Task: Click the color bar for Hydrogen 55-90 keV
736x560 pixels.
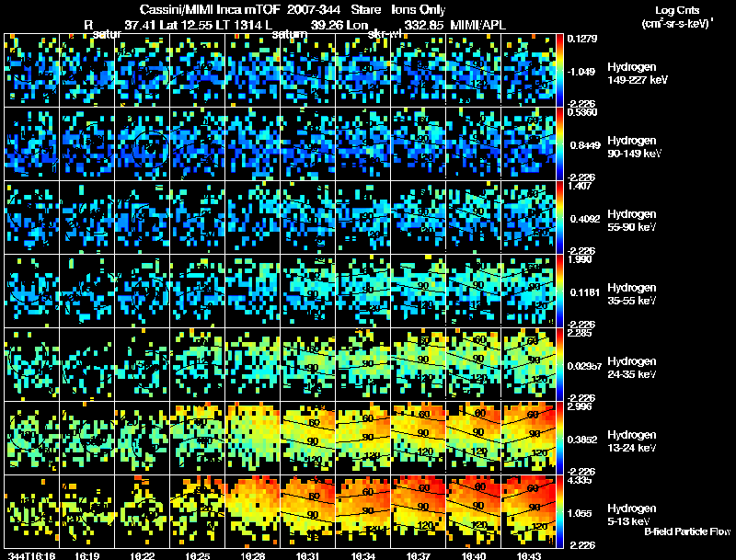Action: [560, 217]
